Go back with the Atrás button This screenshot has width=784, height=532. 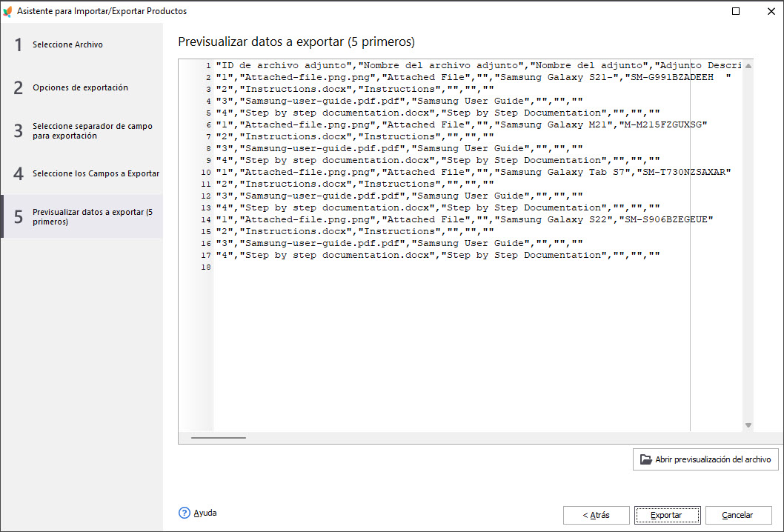[596, 515]
